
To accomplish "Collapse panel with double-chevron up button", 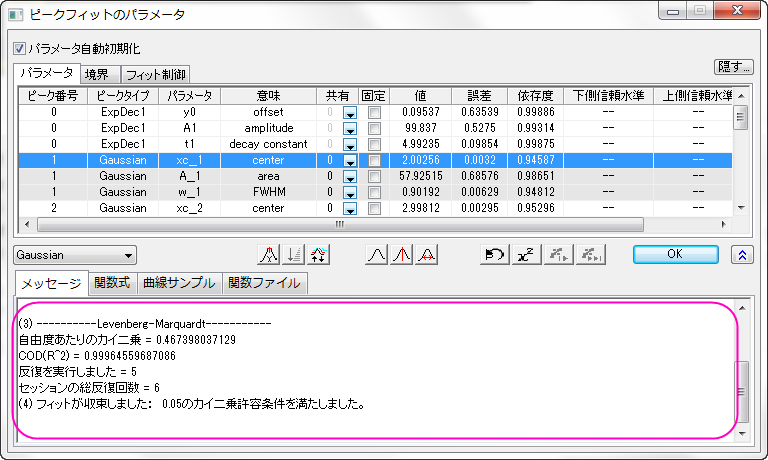I will coord(742,255).
